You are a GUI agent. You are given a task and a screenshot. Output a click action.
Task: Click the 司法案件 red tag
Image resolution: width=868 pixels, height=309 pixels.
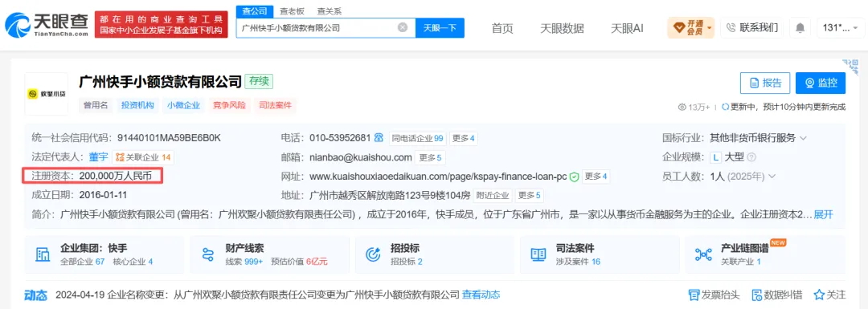[275, 105]
